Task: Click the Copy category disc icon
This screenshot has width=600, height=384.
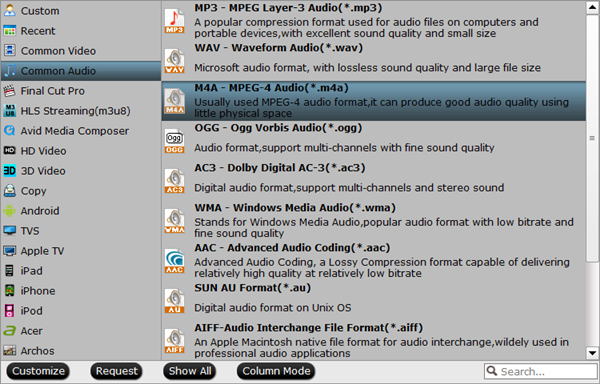Action: [10, 190]
